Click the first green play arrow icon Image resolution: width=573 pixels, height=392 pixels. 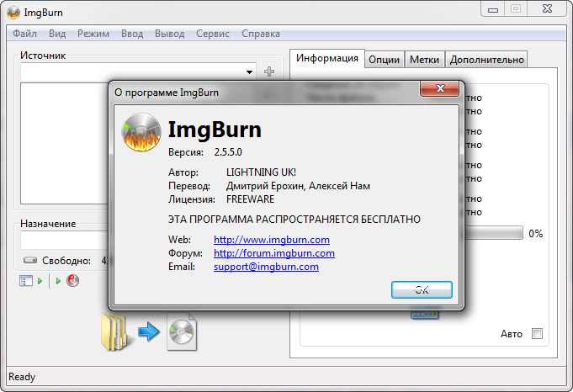click(x=40, y=281)
